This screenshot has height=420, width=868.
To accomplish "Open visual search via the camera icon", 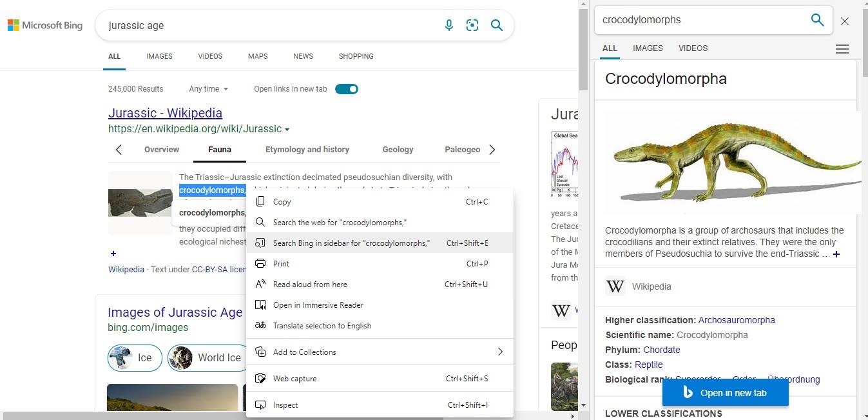I will click(472, 25).
